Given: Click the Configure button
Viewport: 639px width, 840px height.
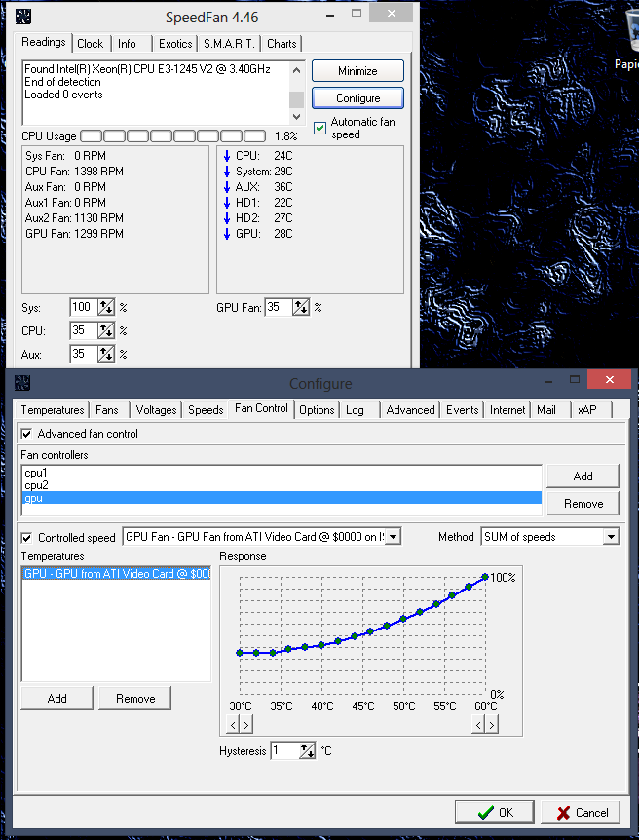Looking at the screenshot, I should pyautogui.click(x=357, y=98).
